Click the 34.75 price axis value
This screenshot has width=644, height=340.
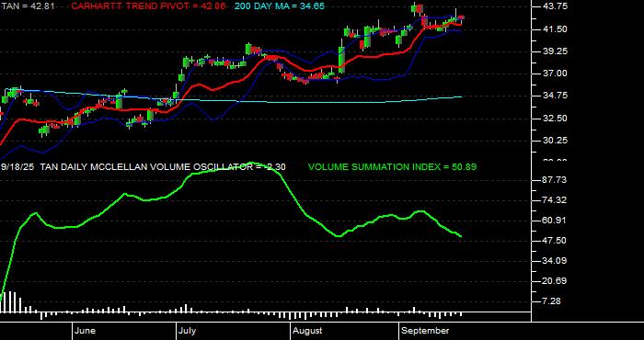[x=556, y=96]
